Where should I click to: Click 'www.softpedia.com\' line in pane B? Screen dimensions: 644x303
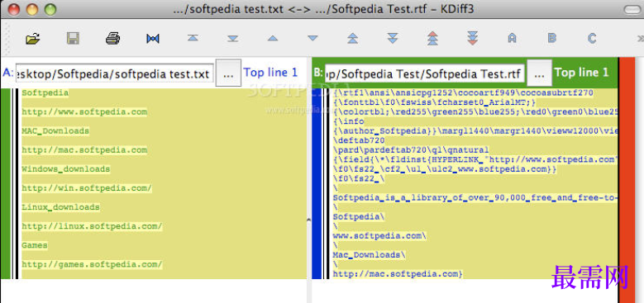(x=380, y=236)
